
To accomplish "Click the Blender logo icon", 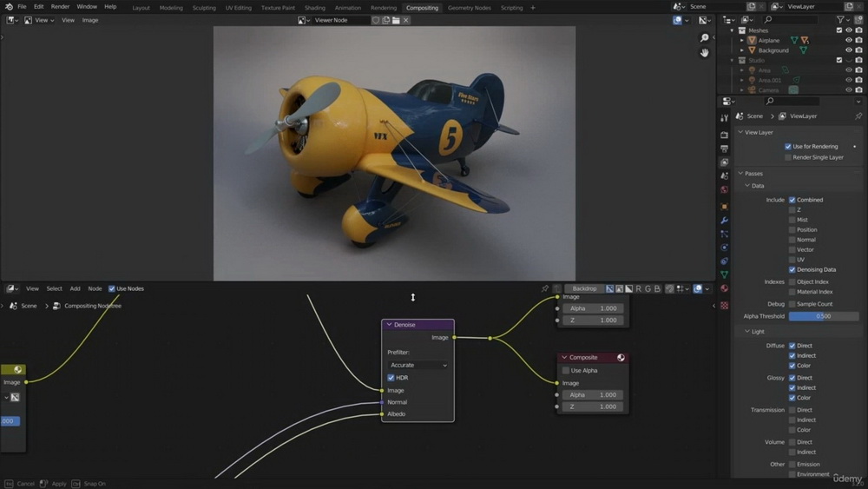I will click(x=9, y=7).
